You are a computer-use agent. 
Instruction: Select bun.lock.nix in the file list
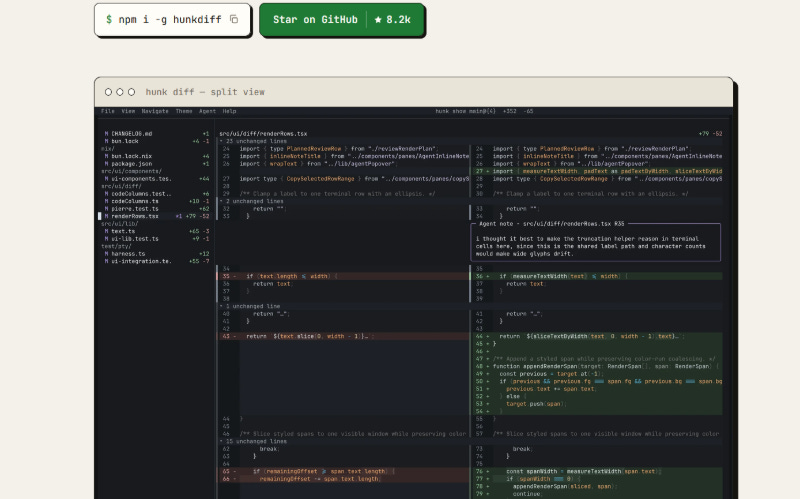[x=157, y=156]
